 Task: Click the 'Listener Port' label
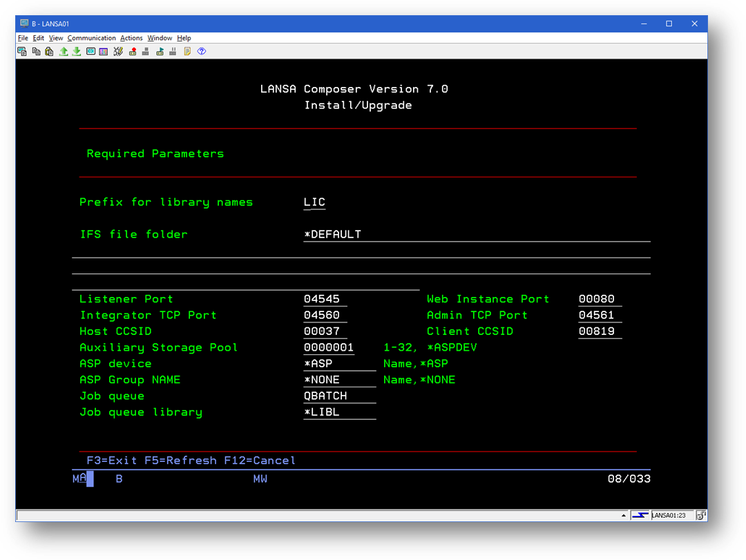tap(126, 299)
